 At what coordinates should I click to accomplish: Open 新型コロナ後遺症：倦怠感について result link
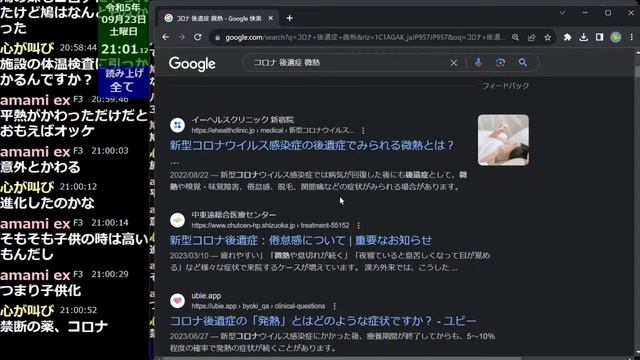[300, 240]
